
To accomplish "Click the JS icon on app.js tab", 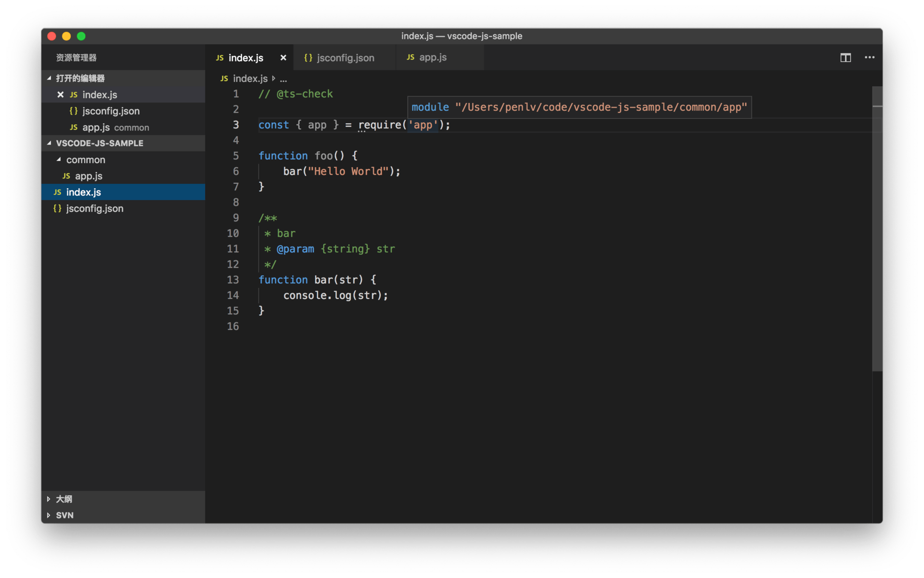I will click(x=411, y=57).
